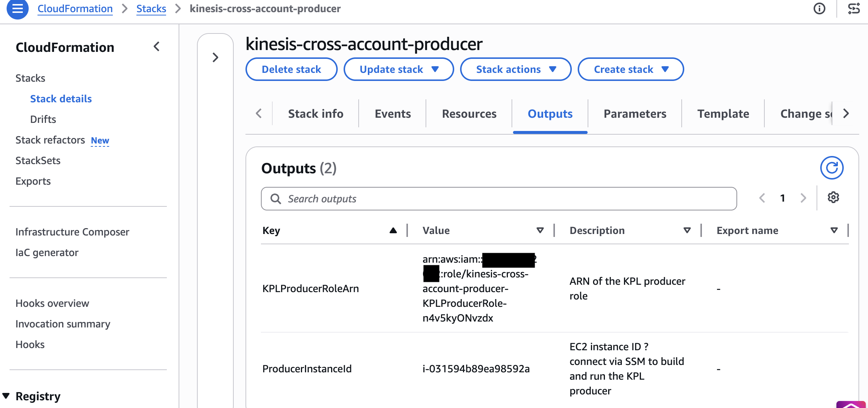The image size is (868, 408).
Task: Switch to the Parameters tab
Action: click(x=635, y=114)
